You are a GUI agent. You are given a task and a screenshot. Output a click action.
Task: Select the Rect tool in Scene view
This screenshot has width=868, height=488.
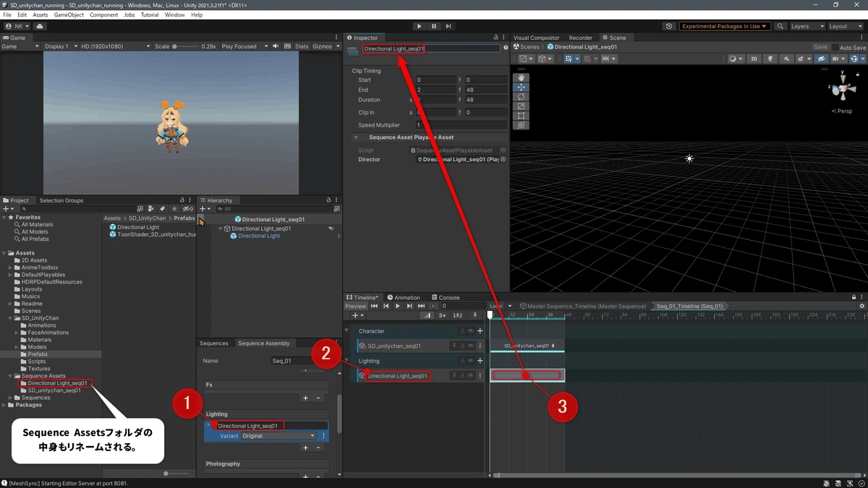tap(522, 116)
